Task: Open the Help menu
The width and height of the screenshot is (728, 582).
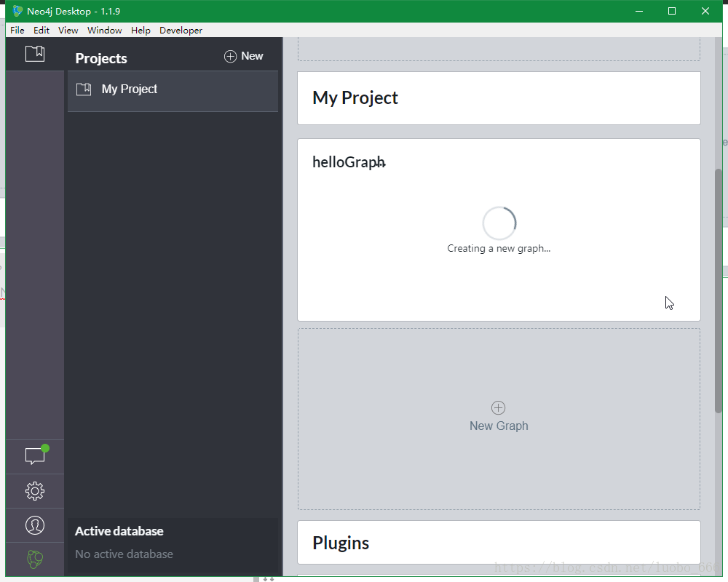Action: tap(141, 30)
